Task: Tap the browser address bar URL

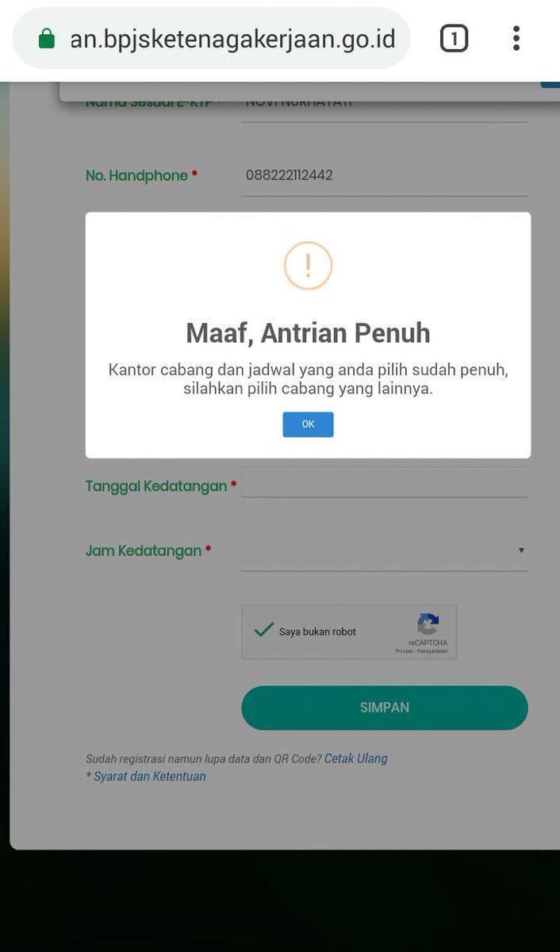Action: tap(232, 39)
